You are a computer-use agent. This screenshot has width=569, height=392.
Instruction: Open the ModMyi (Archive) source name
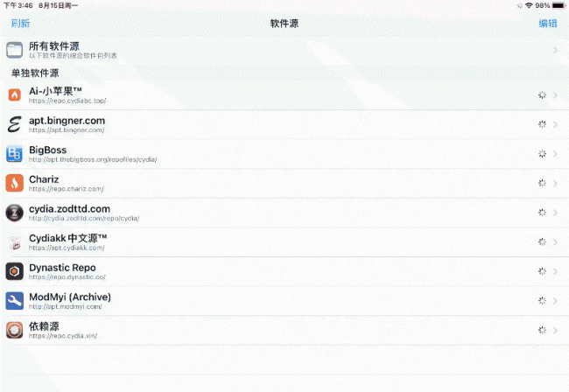(70, 297)
